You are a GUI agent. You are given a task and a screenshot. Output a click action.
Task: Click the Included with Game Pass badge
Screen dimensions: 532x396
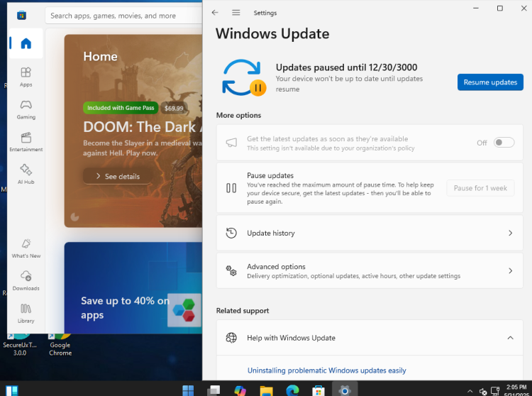(x=121, y=108)
